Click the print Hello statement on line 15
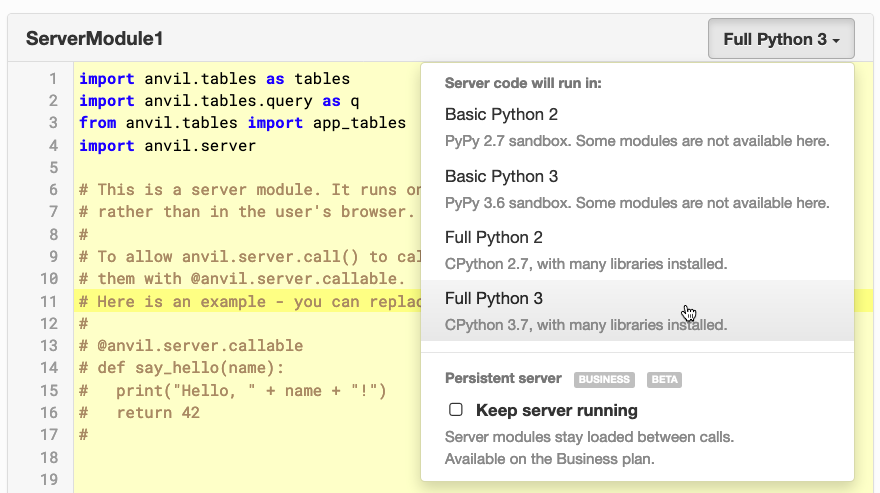The width and height of the screenshot is (880, 493). (x=250, y=391)
